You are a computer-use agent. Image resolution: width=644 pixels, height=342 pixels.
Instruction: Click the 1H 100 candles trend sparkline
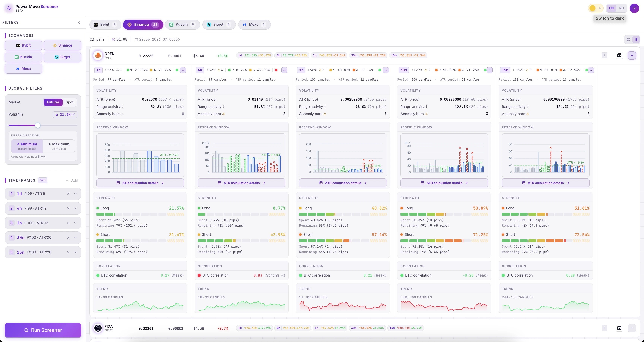[x=343, y=306]
